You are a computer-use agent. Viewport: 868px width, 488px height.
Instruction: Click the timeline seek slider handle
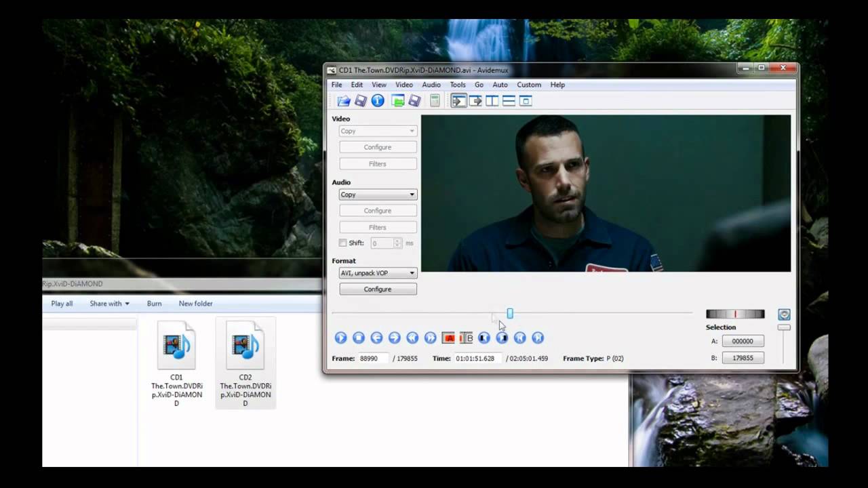(x=510, y=313)
